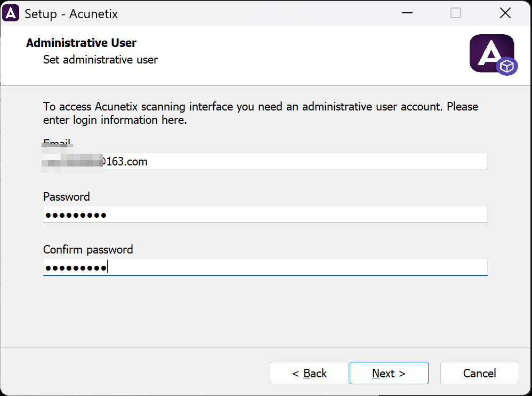Click the Email field label
The width and height of the screenshot is (532, 396).
coord(57,142)
